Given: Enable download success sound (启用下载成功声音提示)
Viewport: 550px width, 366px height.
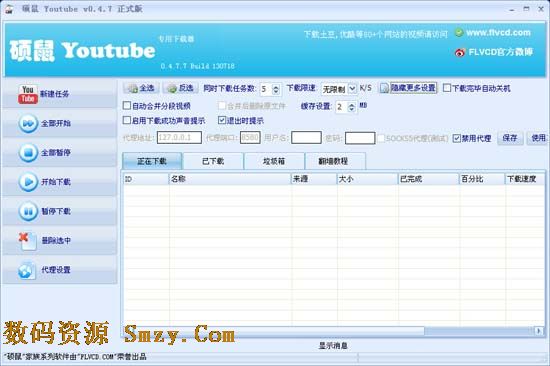Looking at the screenshot, I should coord(127,120).
